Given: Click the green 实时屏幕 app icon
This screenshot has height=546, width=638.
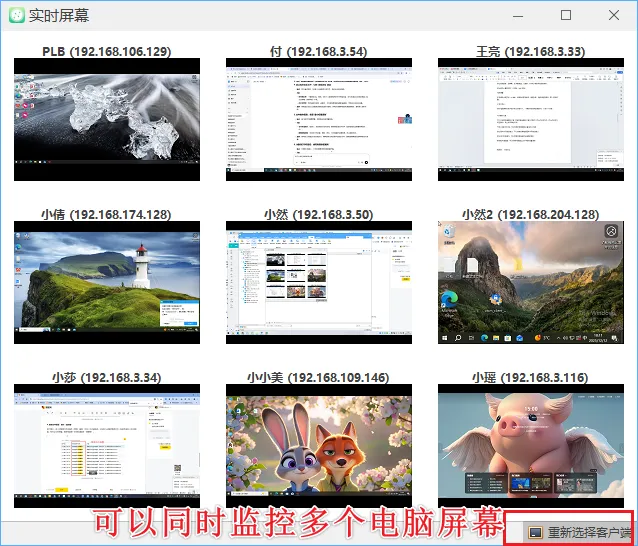Looking at the screenshot, I should point(17,15).
